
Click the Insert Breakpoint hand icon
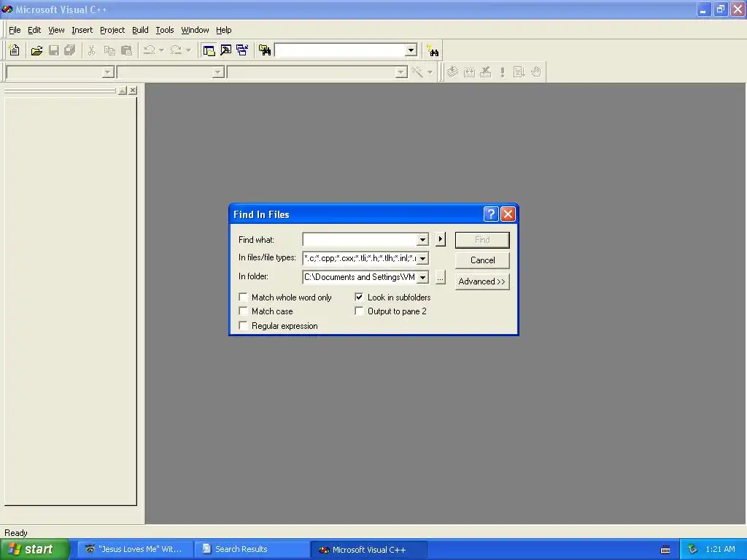coord(536,72)
